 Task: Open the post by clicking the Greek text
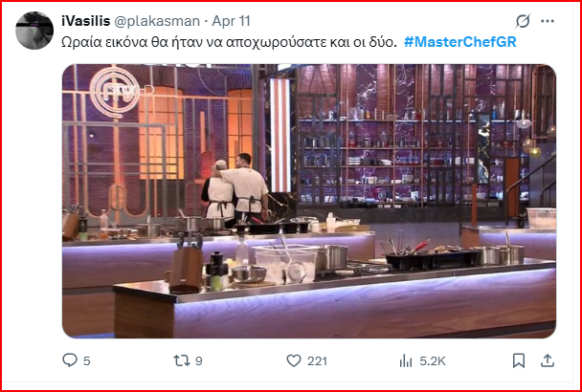point(229,42)
